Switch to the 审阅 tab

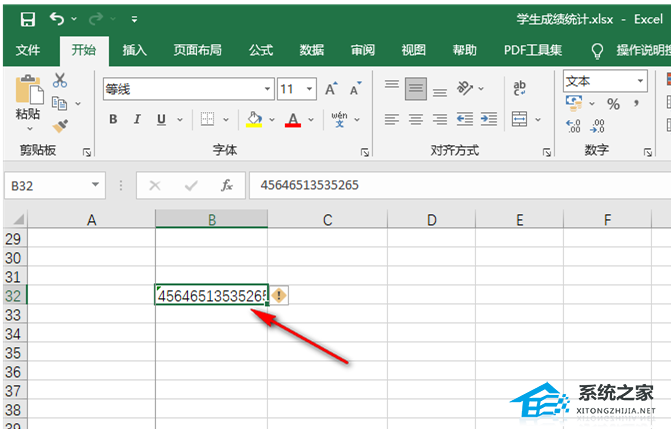pyautogui.click(x=363, y=51)
